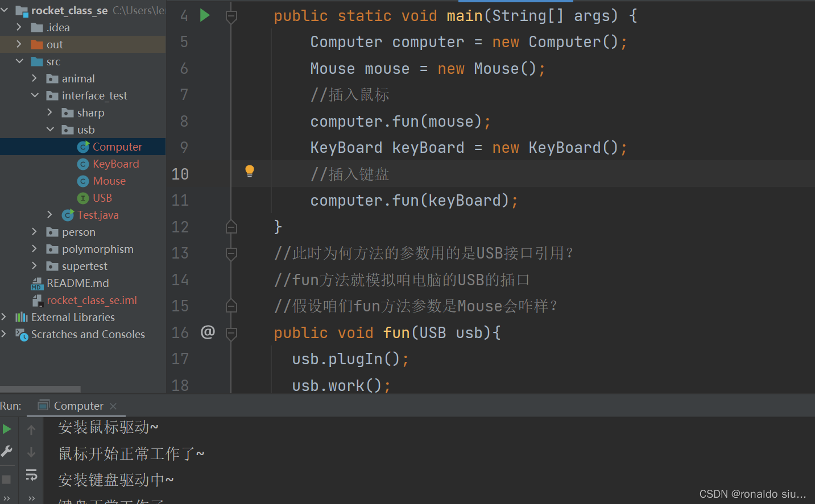
Task: Expand the sharp package
Action: [49, 112]
